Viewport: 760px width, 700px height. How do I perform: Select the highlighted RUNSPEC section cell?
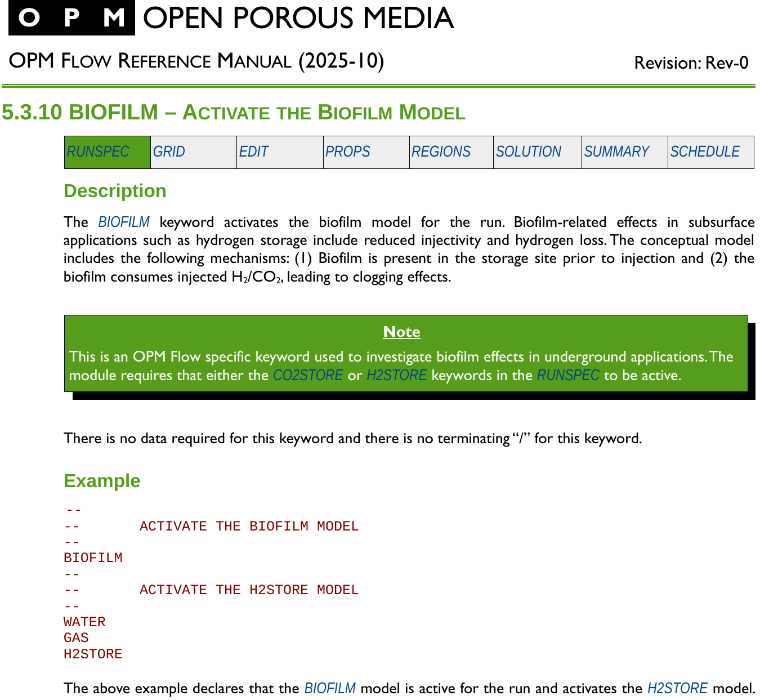point(98,152)
